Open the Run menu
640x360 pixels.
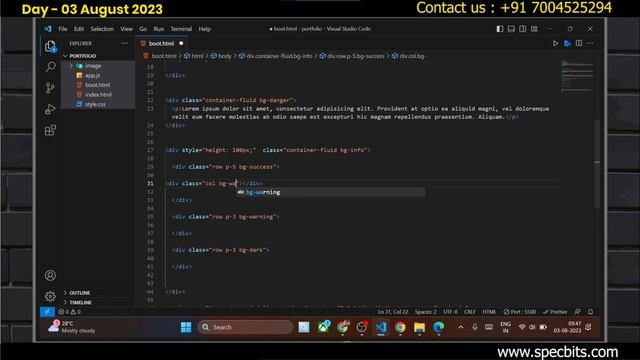(158, 29)
